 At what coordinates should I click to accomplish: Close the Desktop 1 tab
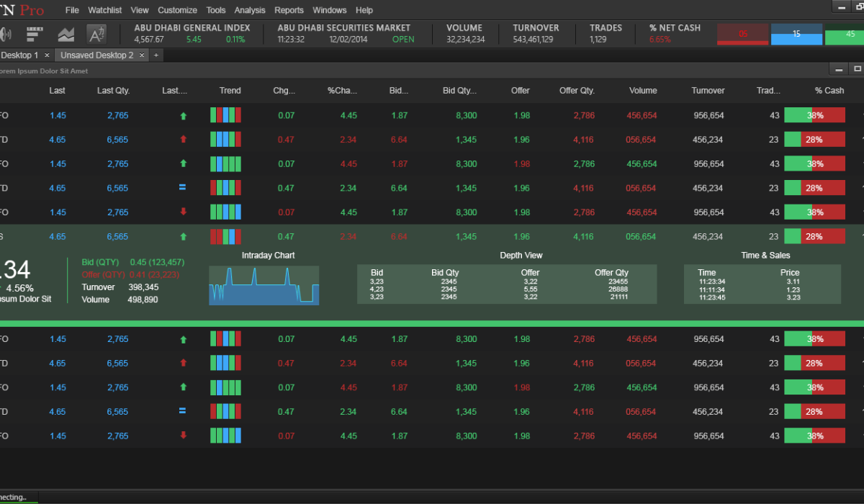click(47, 55)
